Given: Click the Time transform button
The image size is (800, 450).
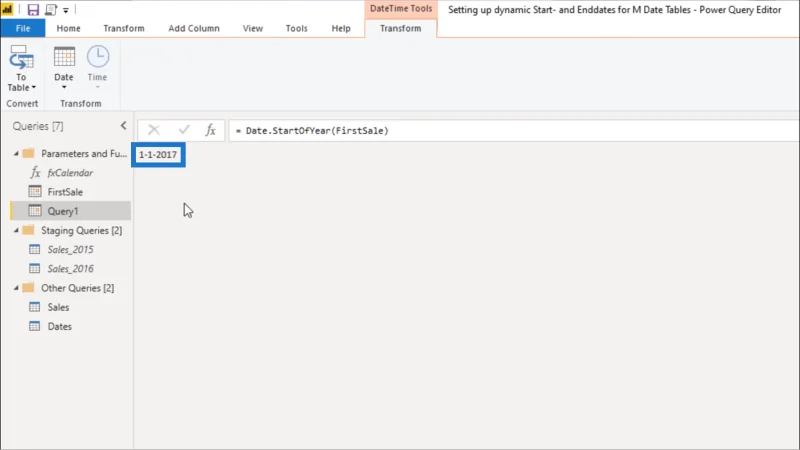Looking at the screenshot, I should click(x=97, y=68).
